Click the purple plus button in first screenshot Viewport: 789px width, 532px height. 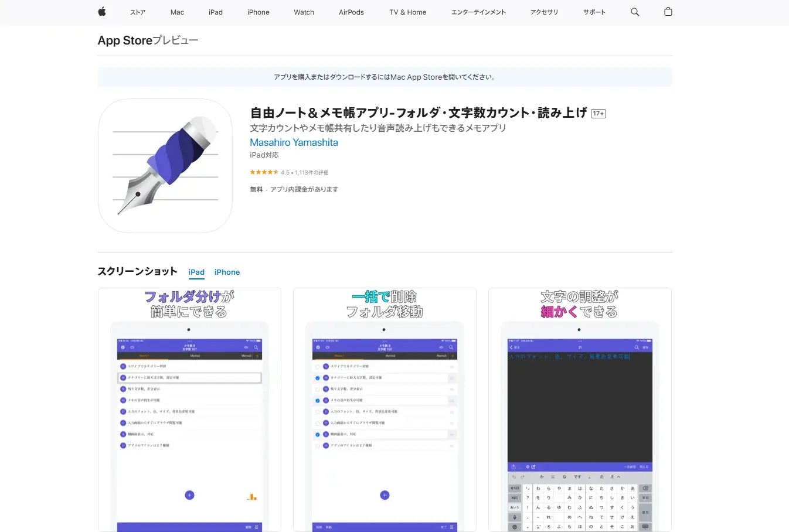tap(189, 495)
